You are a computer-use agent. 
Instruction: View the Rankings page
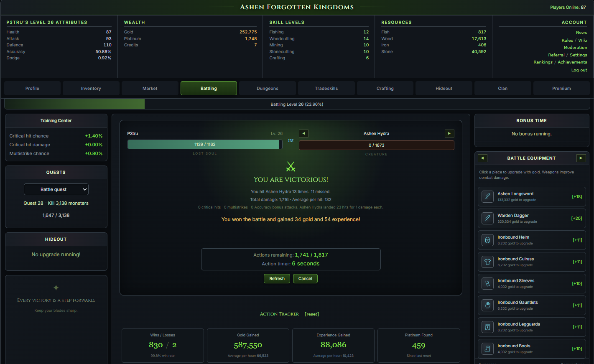(543, 62)
